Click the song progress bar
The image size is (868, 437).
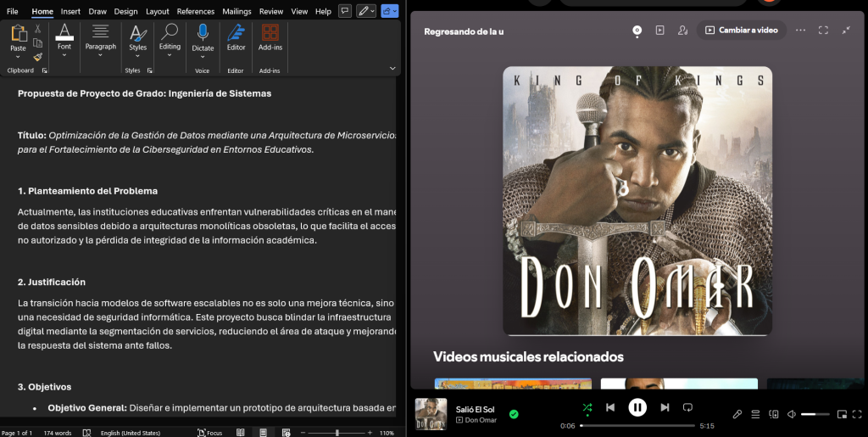click(637, 425)
